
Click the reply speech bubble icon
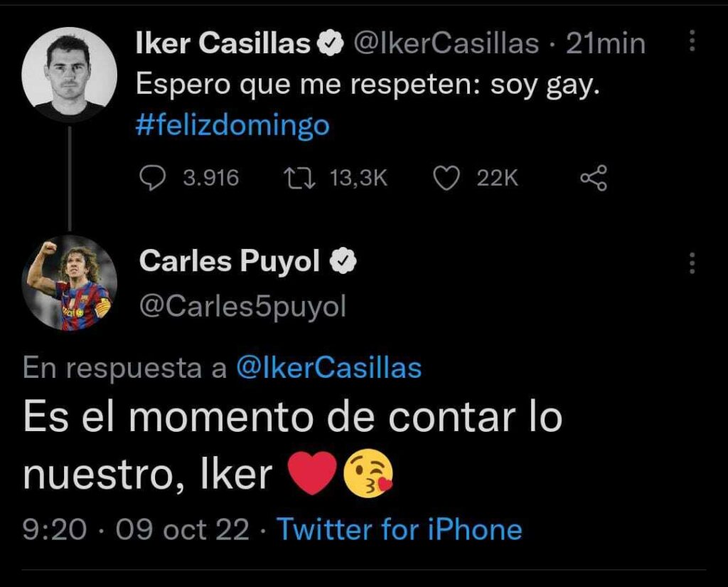click(x=151, y=178)
